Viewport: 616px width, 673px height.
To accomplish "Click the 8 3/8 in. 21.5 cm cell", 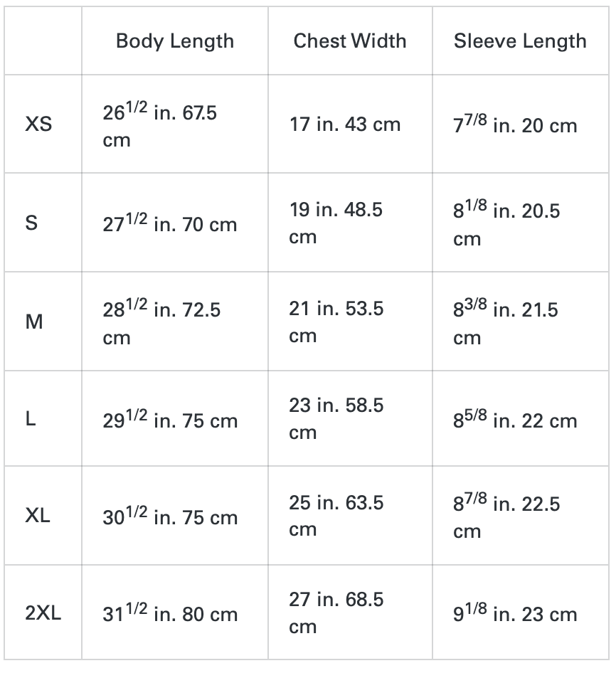I will pos(506,323).
